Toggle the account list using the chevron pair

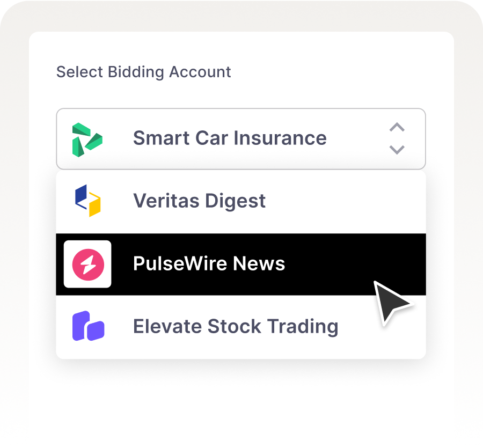coord(397,138)
